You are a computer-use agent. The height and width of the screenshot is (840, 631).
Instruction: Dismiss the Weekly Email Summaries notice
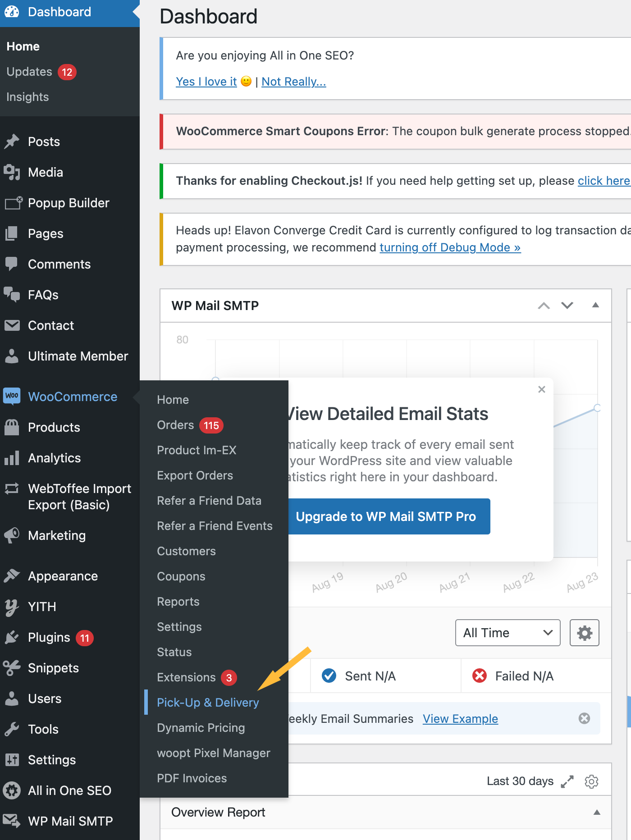584,718
